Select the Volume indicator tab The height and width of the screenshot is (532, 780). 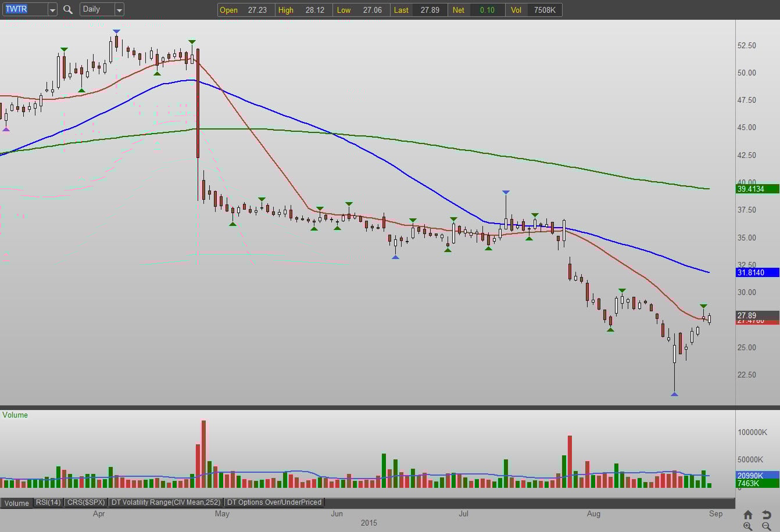17,503
